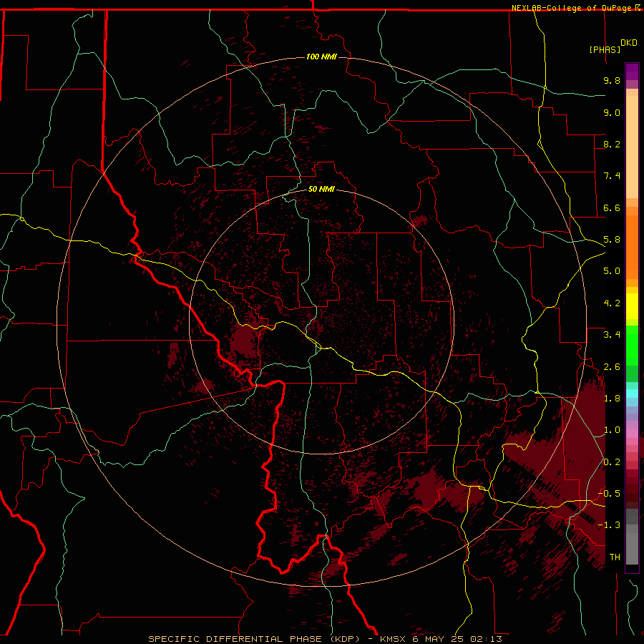
Task: Click the DKD label above the color bar
Action: pos(629,43)
